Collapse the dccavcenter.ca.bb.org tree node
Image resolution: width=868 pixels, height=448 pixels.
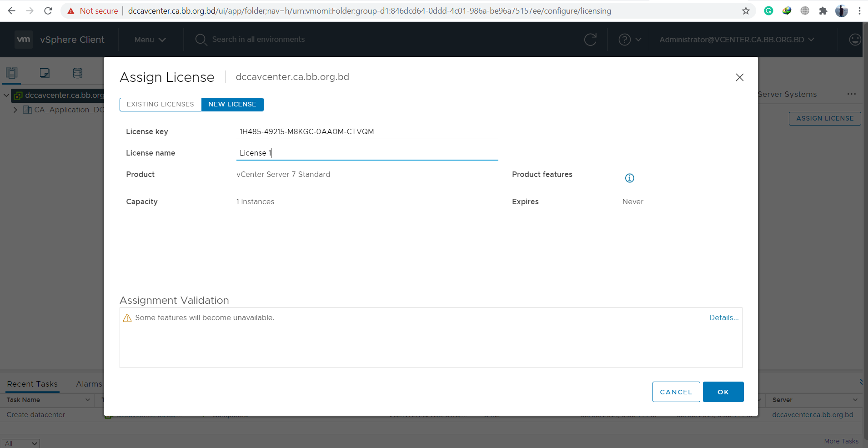(6, 95)
